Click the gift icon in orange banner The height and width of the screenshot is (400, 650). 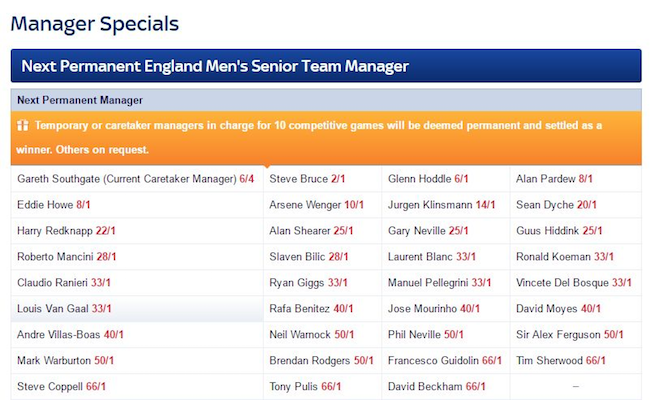click(x=23, y=125)
